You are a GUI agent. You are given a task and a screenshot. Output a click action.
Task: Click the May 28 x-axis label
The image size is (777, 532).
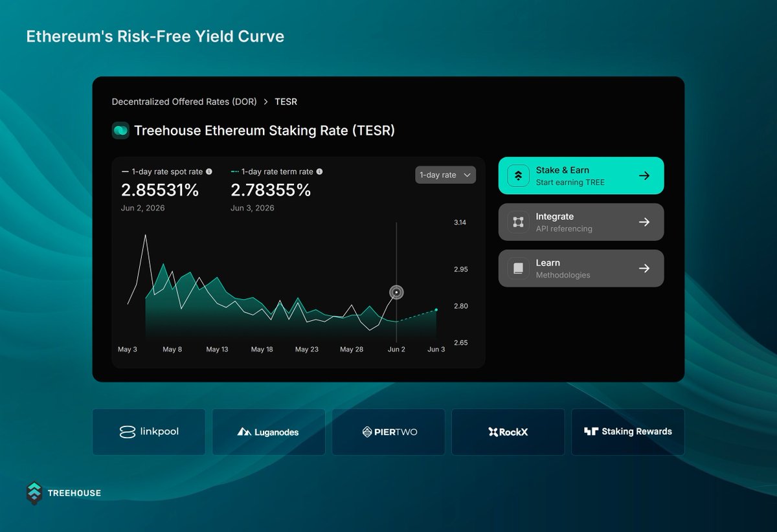[352, 349]
